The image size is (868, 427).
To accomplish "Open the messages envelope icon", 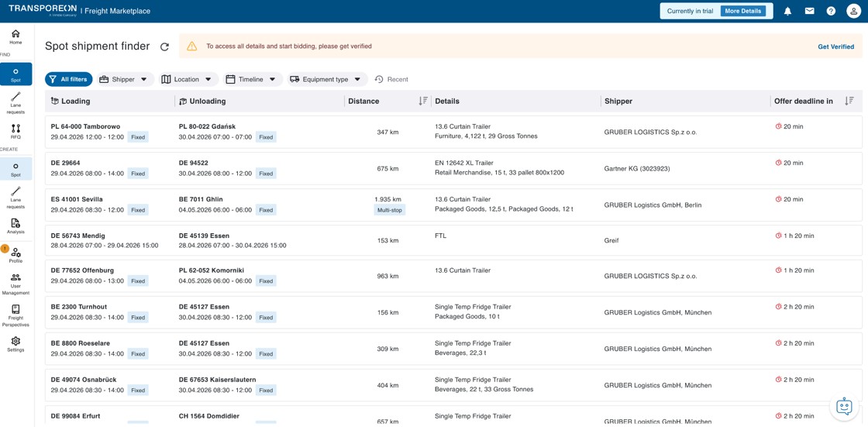I will pos(809,11).
